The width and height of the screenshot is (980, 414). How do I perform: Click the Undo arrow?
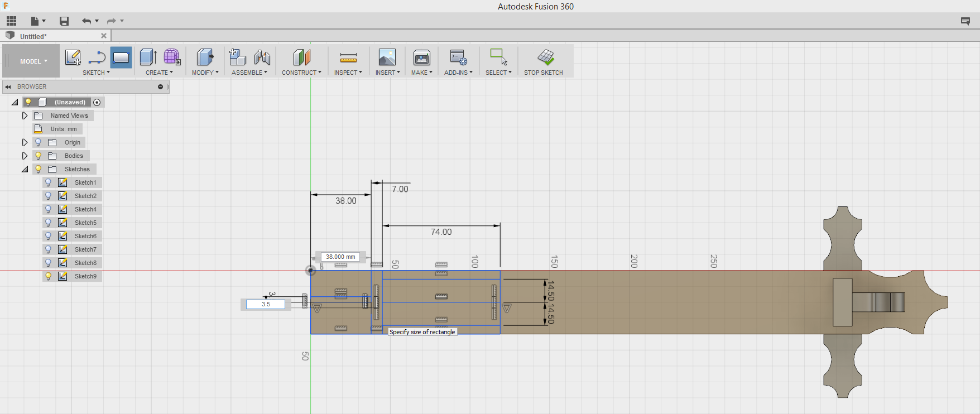[x=86, y=21]
